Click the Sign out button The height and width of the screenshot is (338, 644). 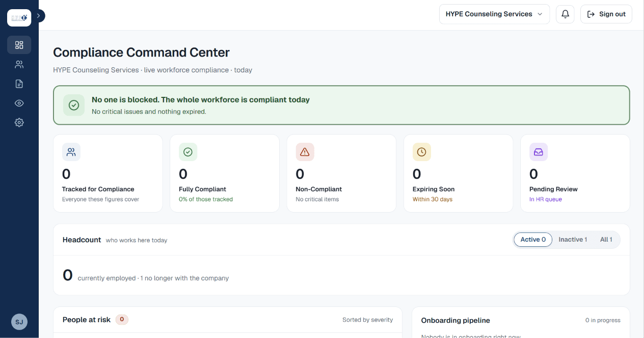click(606, 14)
